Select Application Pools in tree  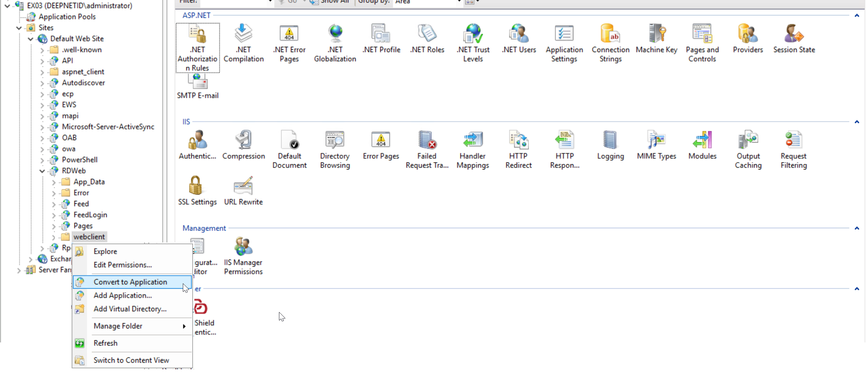pos(67,17)
